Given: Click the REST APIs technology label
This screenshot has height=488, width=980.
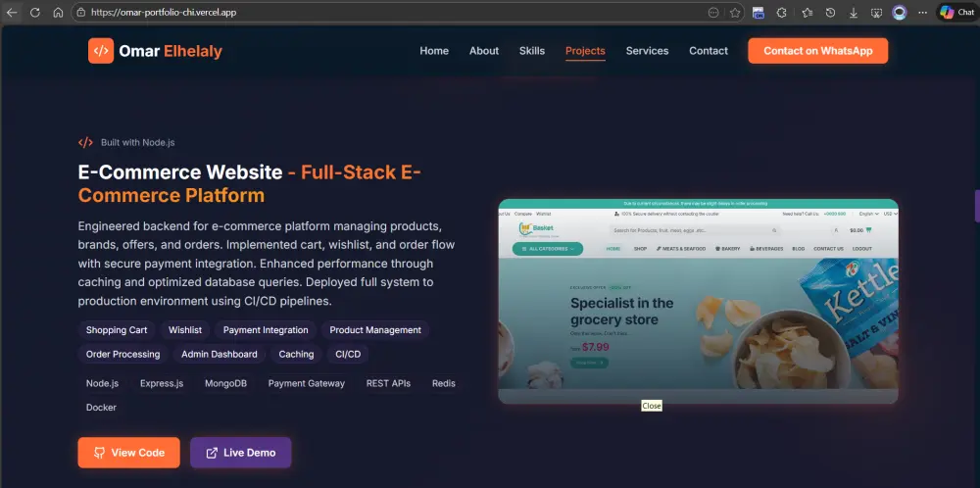Looking at the screenshot, I should click(x=389, y=384).
